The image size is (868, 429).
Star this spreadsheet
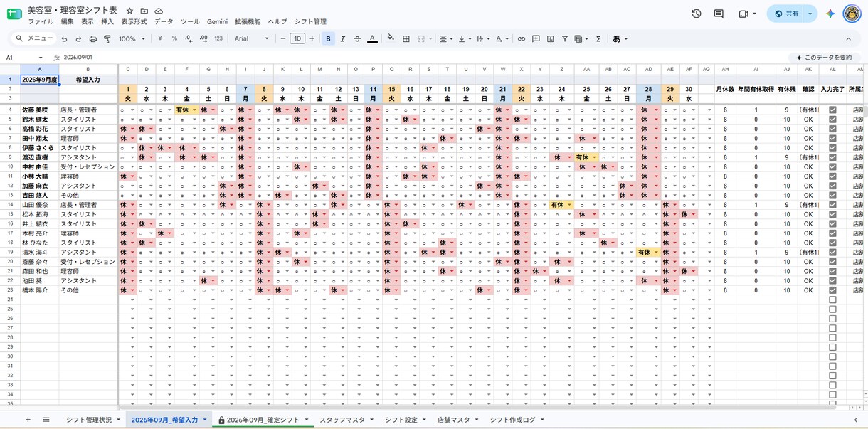tap(129, 11)
